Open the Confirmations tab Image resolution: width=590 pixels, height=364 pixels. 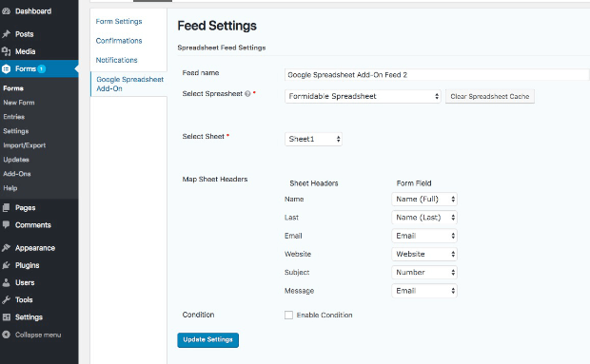tap(119, 41)
